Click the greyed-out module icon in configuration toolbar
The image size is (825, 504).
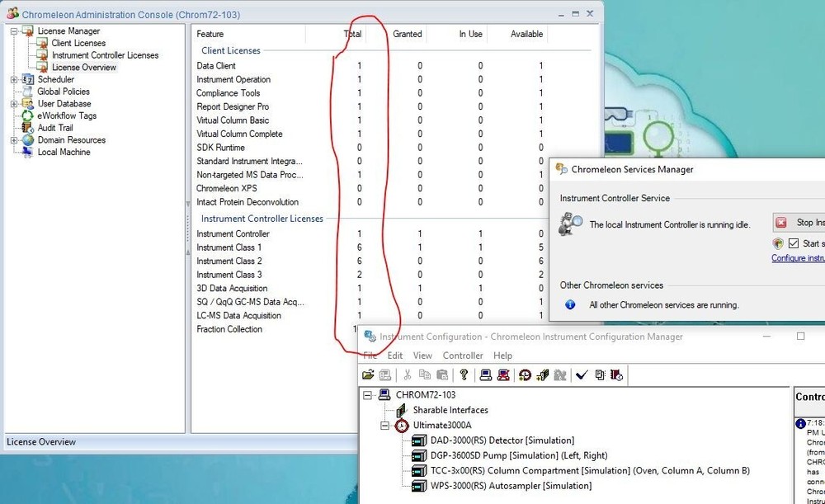[x=560, y=374]
